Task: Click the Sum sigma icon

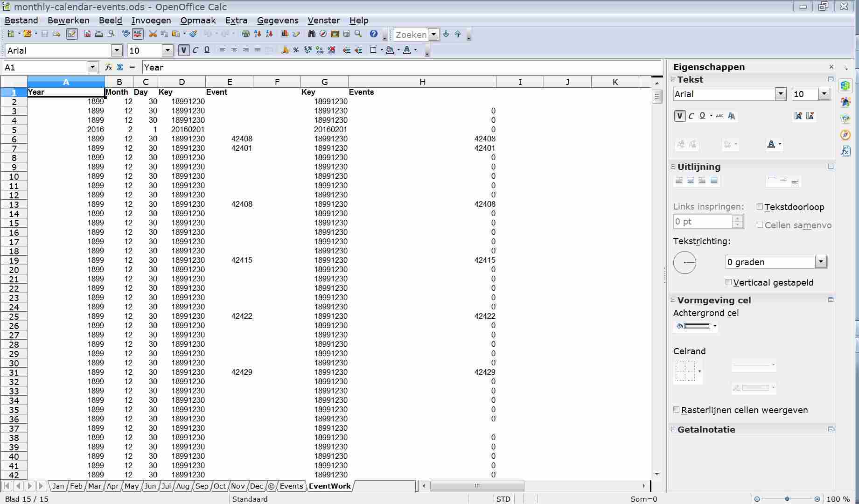Action: 120,67
